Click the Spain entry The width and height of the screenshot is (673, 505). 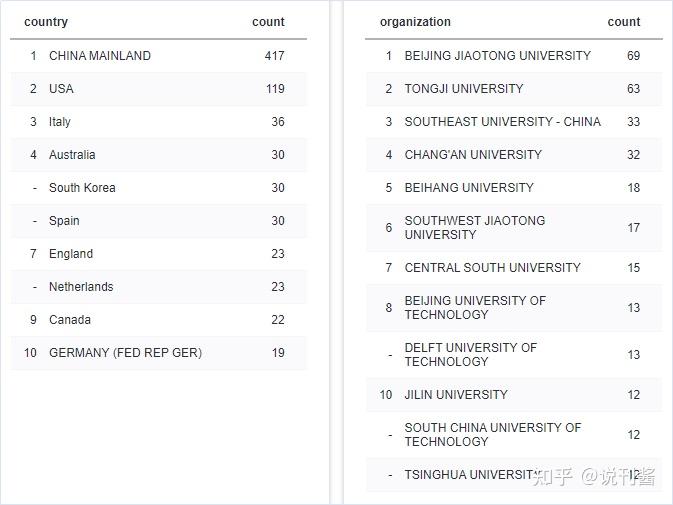pos(64,221)
